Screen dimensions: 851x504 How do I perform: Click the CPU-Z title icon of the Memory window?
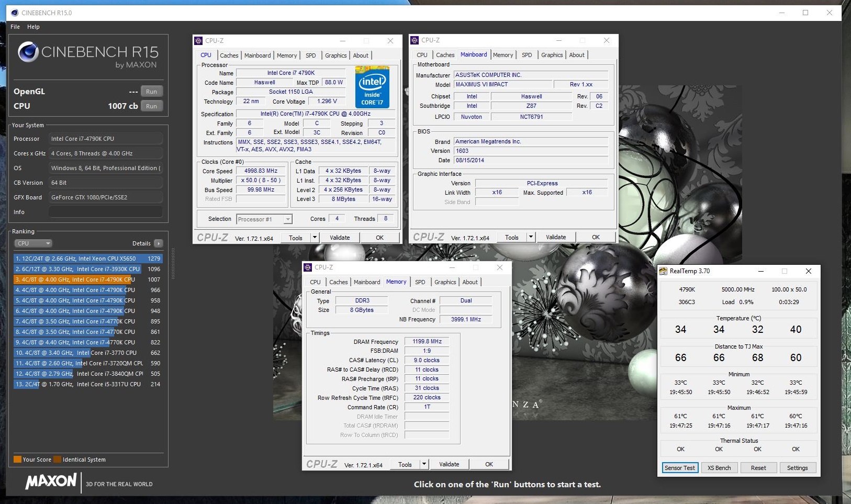click(308, 267)
